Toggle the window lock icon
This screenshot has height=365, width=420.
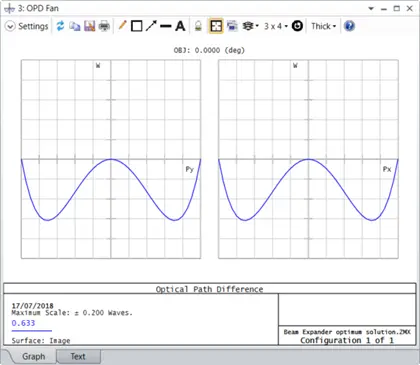point(198,26)
